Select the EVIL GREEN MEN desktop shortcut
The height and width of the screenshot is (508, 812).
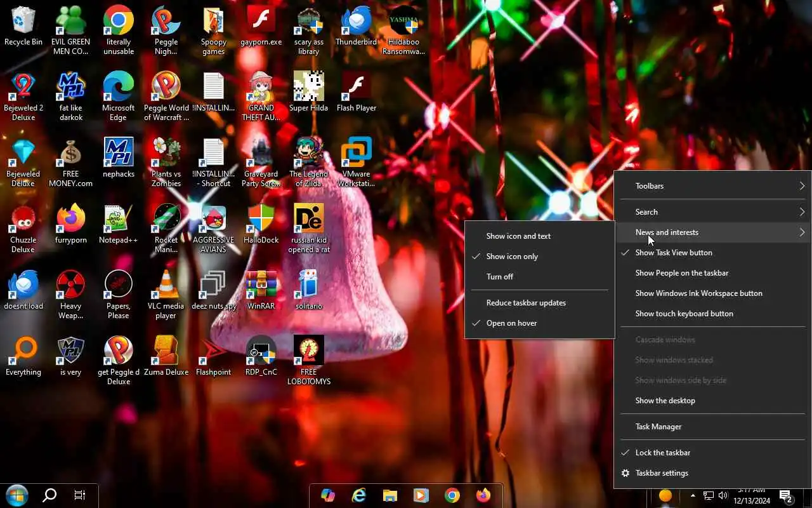71,30
